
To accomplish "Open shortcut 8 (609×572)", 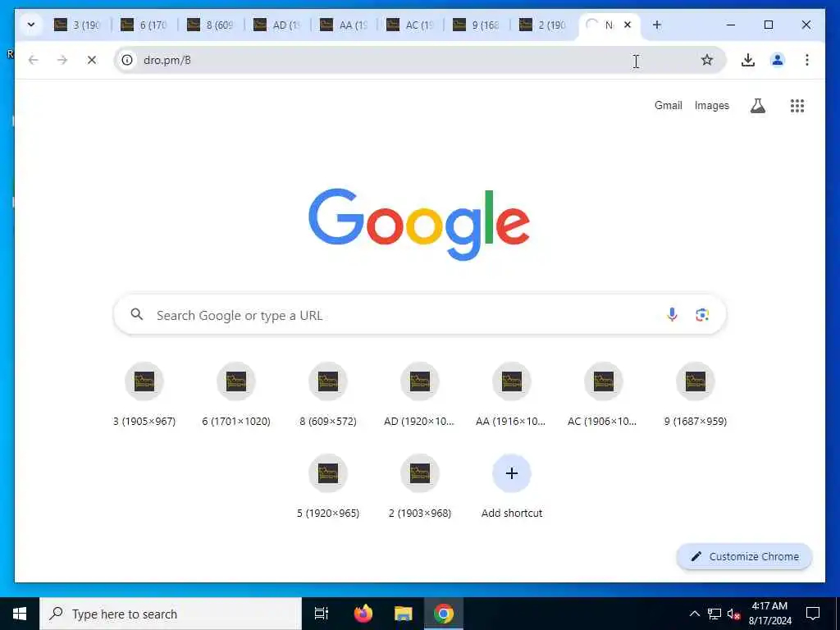I will pyautogui.click(x=328, y=395).
